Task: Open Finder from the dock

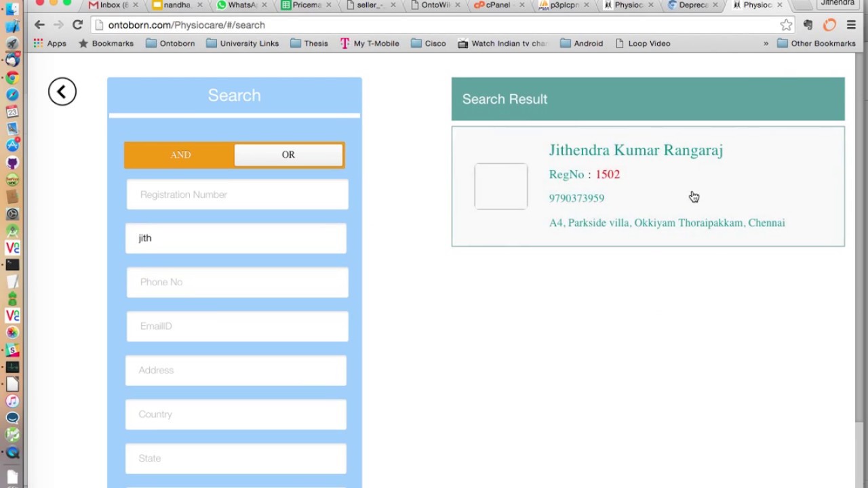Action: tap(12, 9)
